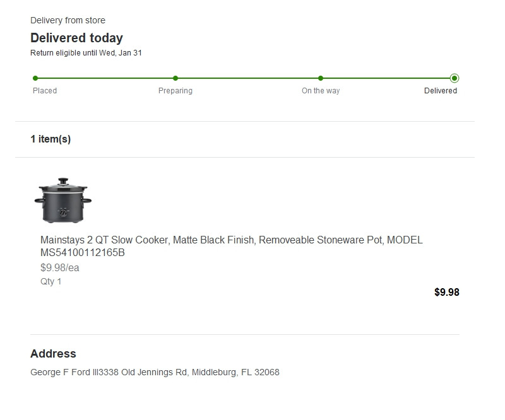
Task: Select the Placed label under tracker
Action: (x=45, y=91)
